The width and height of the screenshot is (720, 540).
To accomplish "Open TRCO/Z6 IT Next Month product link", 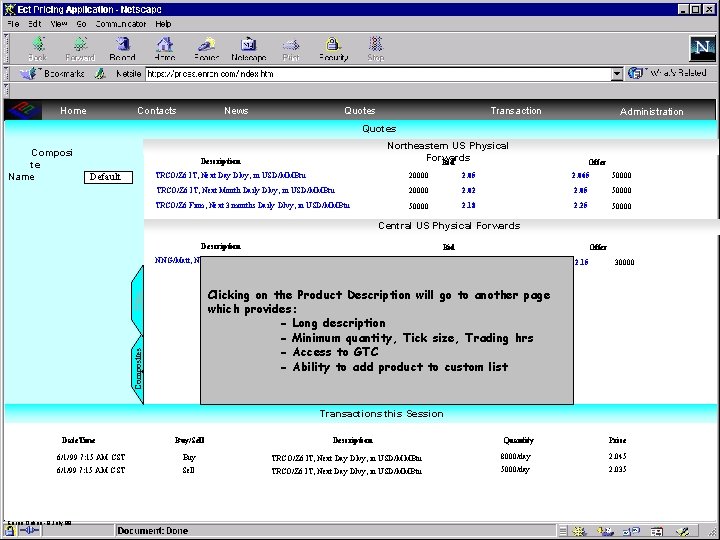I will point(245,190).
